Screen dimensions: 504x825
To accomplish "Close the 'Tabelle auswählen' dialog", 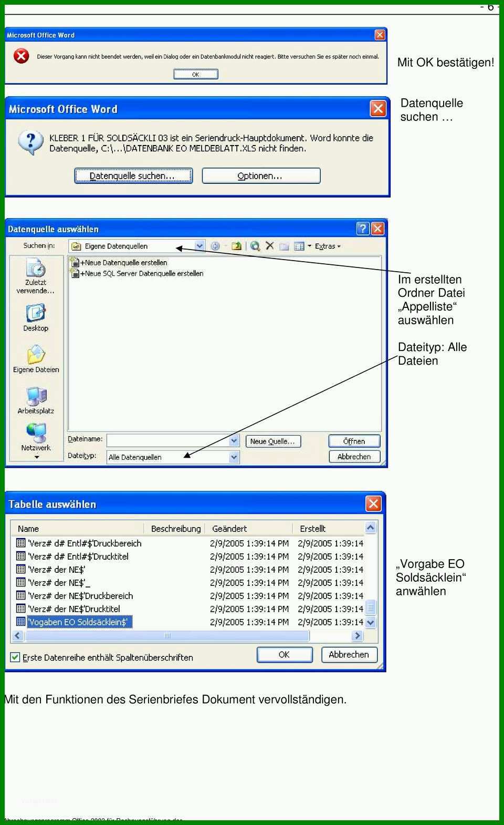I will [x=373, y=503].
